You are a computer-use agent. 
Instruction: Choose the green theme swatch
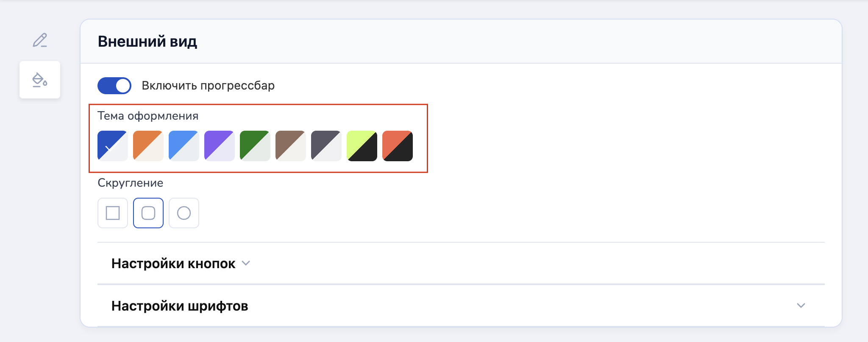click(255, 146)
